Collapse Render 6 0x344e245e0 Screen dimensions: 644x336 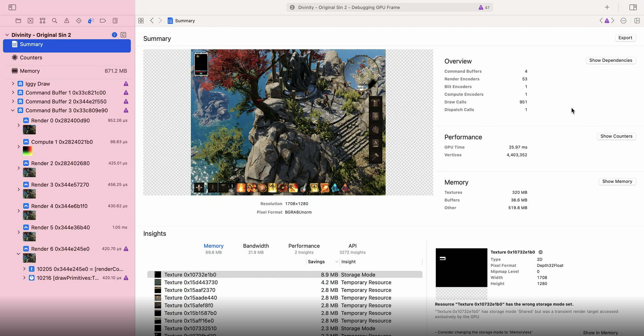18,254
